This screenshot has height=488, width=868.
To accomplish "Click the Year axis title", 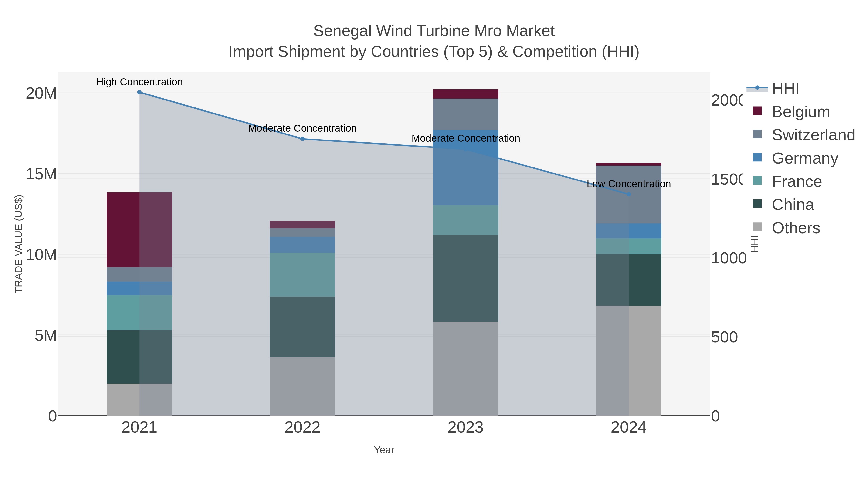I will (384, 450).
